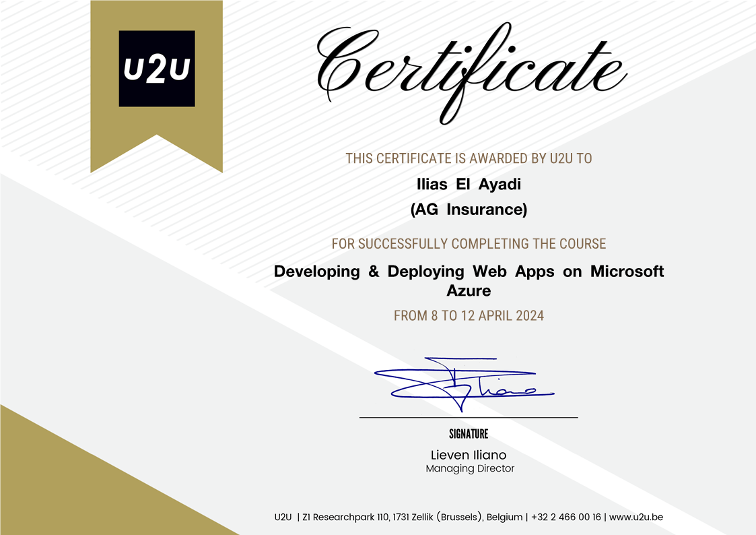Click the company text '(AG Insurance)'

(469, 210)
